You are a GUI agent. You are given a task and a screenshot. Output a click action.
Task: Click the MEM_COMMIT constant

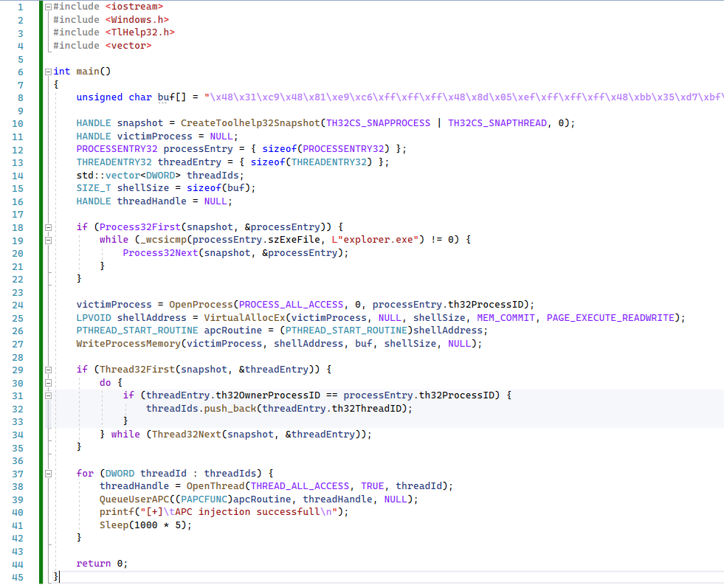(x=506, y=318)
